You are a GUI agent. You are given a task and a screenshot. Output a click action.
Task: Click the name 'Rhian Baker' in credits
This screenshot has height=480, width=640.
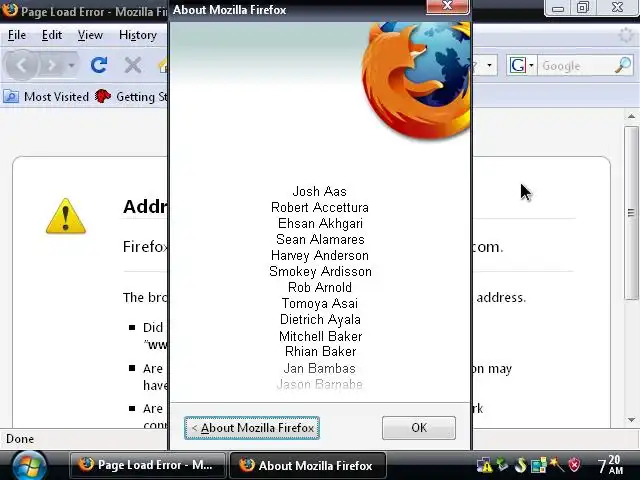[x=320, y=351]
